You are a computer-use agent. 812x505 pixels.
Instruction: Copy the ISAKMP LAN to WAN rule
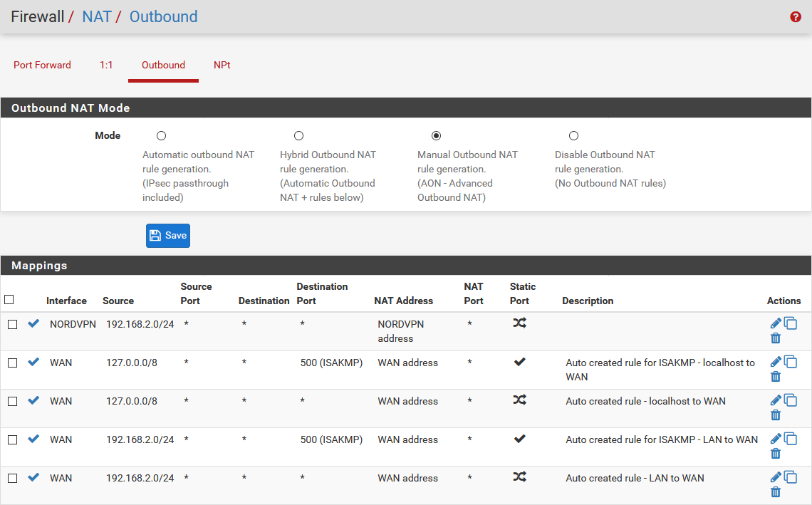(791, 439)
